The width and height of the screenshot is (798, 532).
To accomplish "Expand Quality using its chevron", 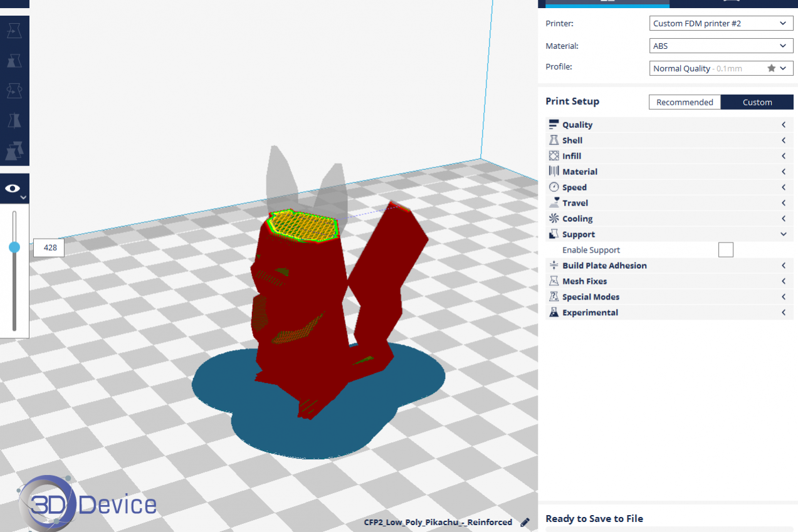I will (x=784, y=125).
